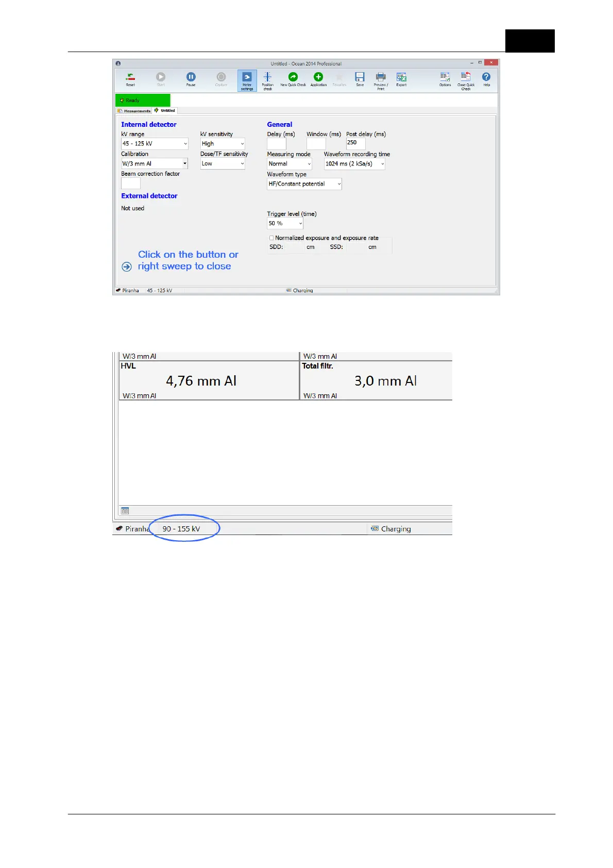Click the SDD cm input field

[x=295, y=247]
